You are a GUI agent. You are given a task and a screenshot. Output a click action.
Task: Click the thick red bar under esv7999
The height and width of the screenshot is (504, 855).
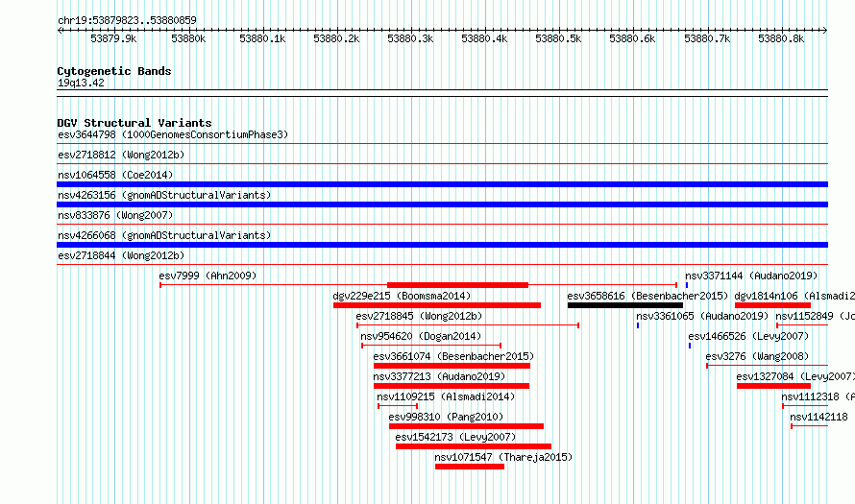[457, 285]
